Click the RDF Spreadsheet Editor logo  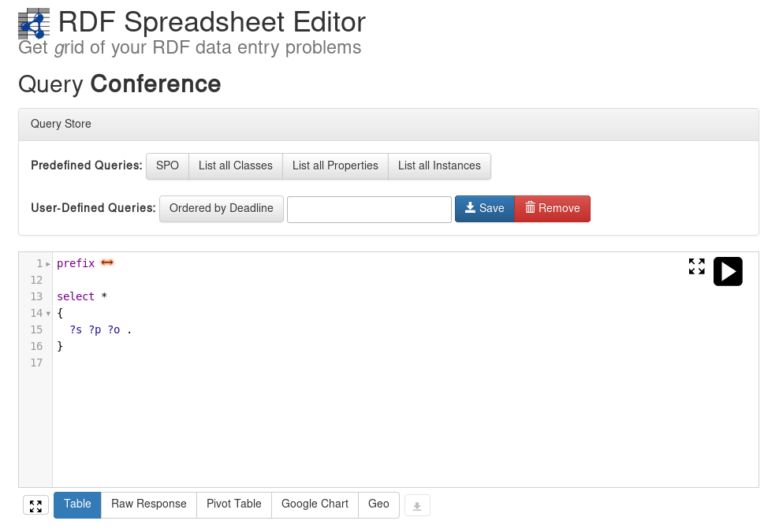click(34, 24)
